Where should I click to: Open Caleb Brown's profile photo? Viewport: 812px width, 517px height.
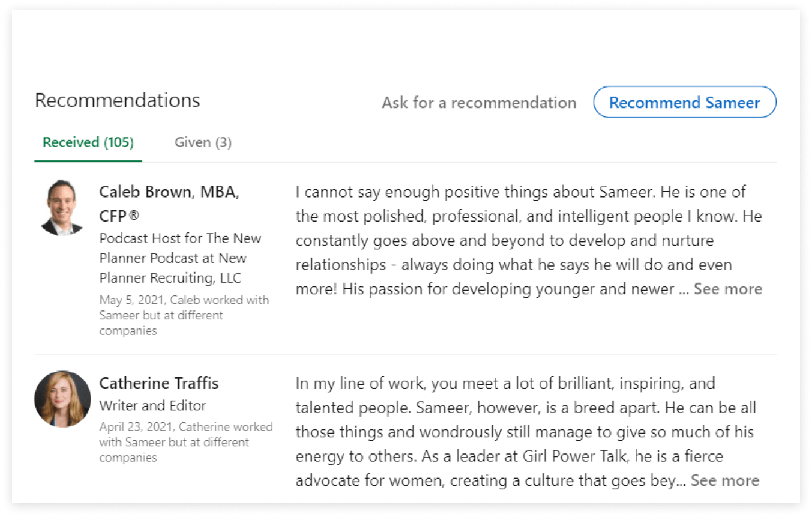pos(62,207)
